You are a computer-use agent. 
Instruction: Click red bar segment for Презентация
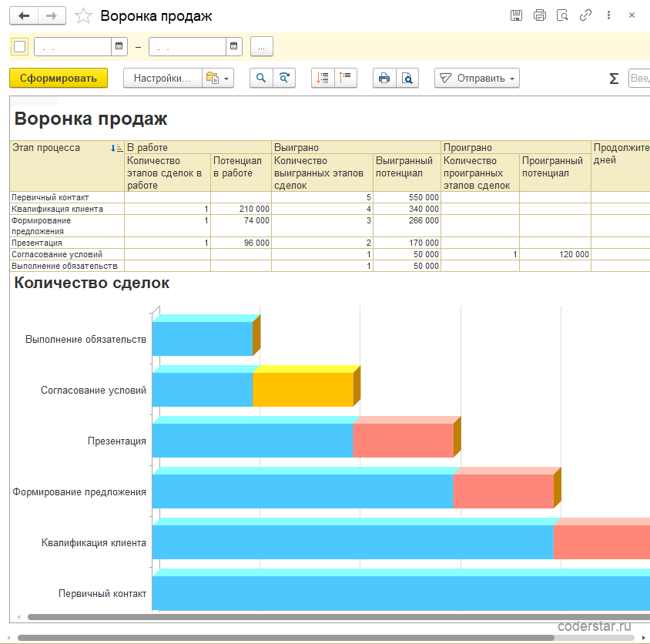404,441
